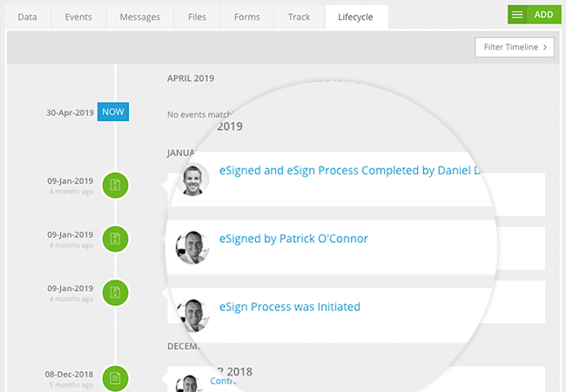Open the eSigned by Patrick O'Connor link
This screenshot has height=392, width=566.
(293, 239)
